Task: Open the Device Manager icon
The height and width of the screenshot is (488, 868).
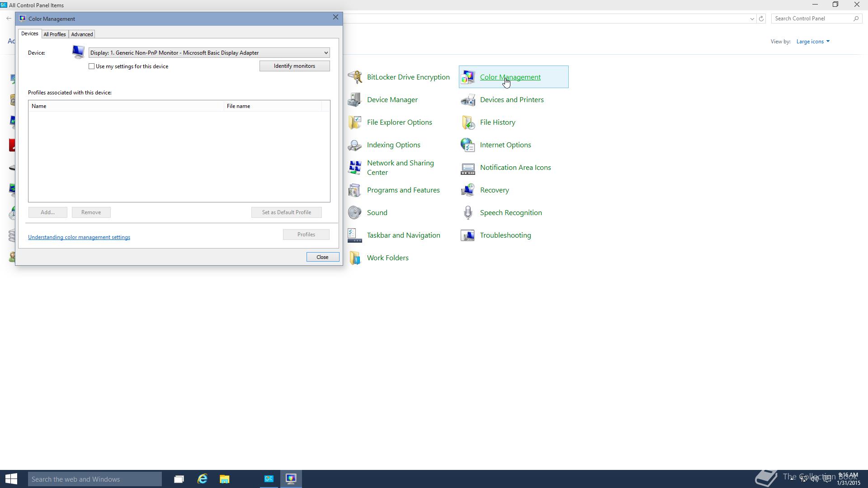Action: pos(355,99)
